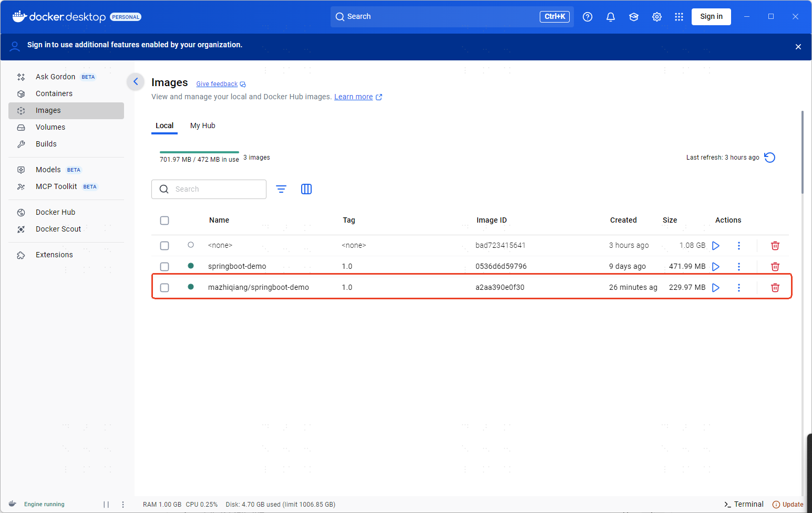This screenshot has height=513, width=812.
Task: Delete the bad723415641 image
Action: (x=775, y=246)
